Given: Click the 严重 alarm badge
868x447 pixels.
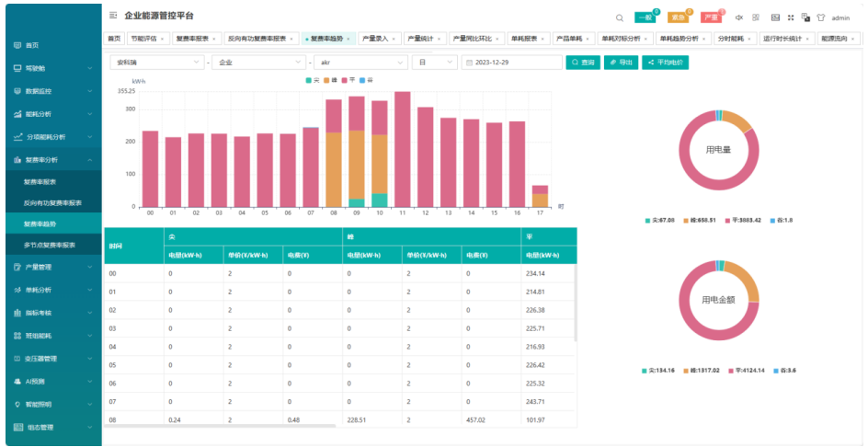Looking at the screenshot, I should click(711, 17).
